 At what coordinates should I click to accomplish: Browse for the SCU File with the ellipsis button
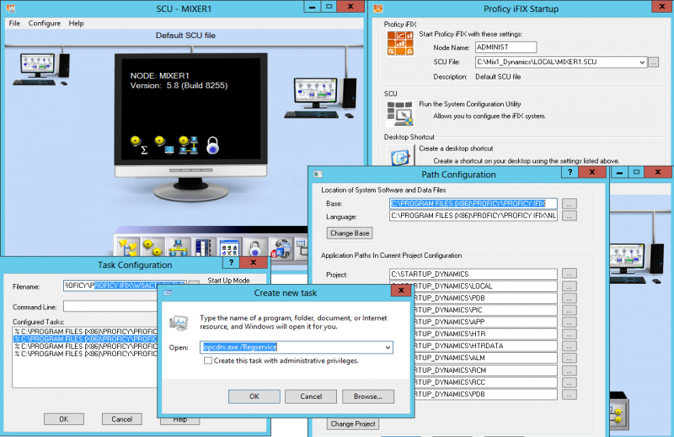pos(653,62)
